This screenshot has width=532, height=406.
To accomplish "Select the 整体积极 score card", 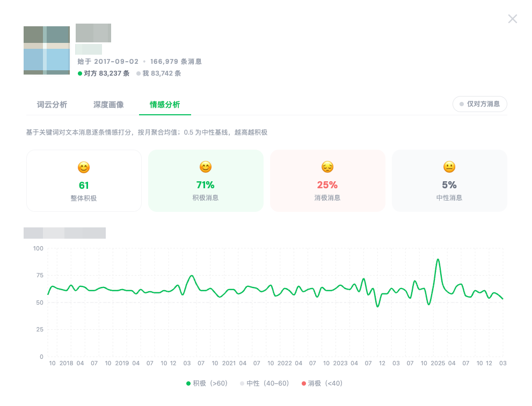I will (x=84, y=181).
